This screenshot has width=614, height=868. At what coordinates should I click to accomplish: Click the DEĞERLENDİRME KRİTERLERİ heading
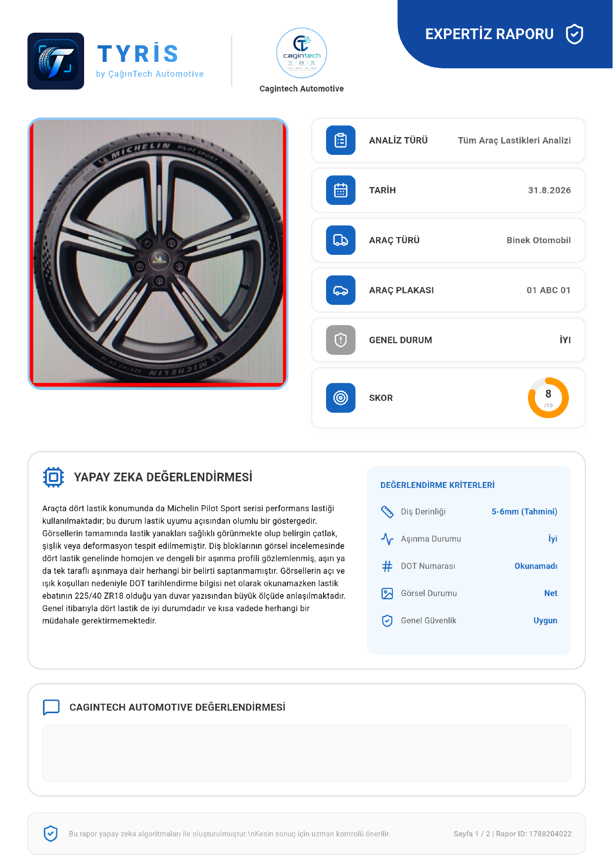pyautogui.click(x=437, y=485)
